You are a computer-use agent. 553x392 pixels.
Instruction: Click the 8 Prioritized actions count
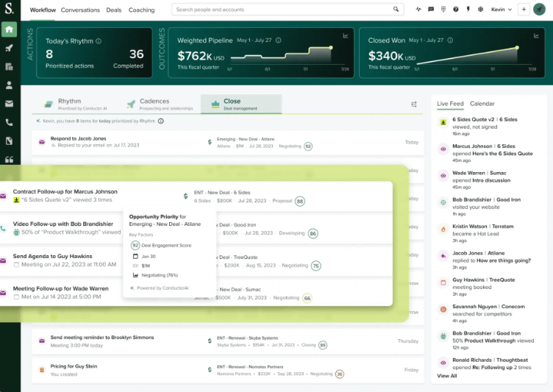coord(49,54)
